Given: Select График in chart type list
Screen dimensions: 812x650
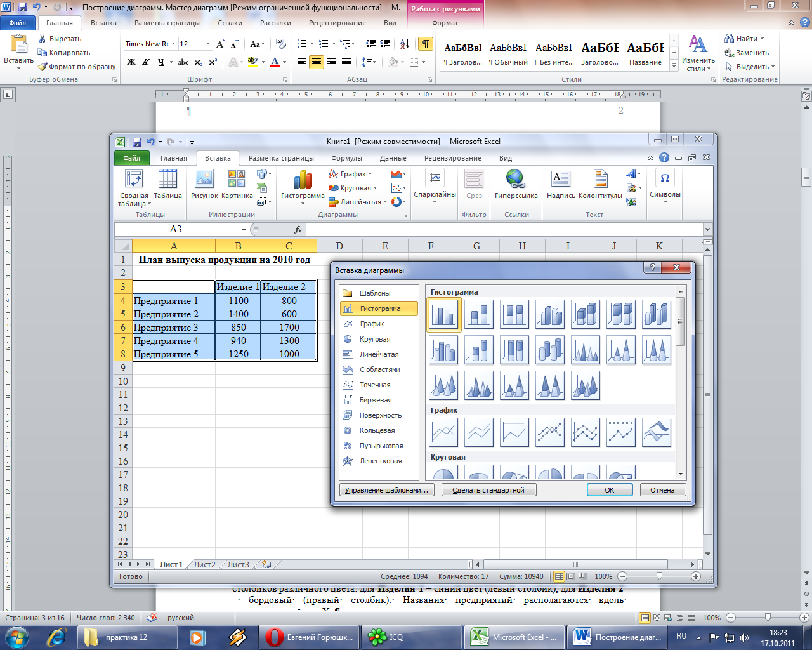Looking at the screenshot, I should pyautogui.click(x=379, y=324).
